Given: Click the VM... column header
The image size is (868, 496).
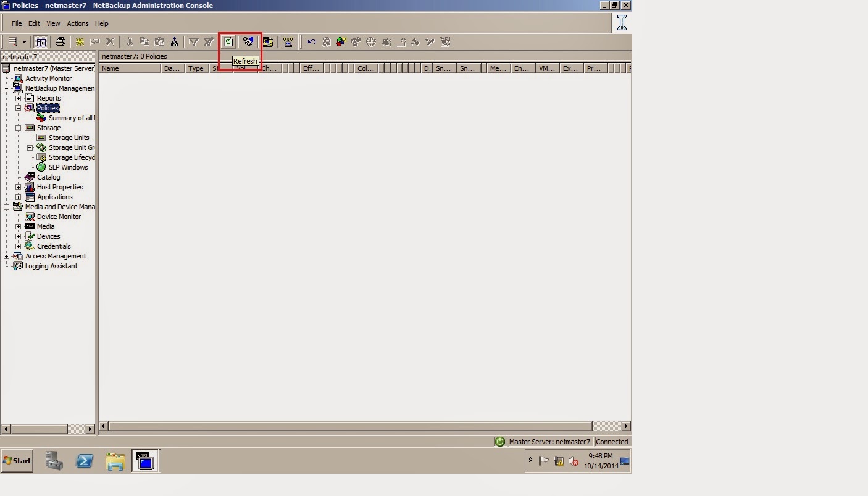Looking at the screenshot, I should (x=547, y=68).
